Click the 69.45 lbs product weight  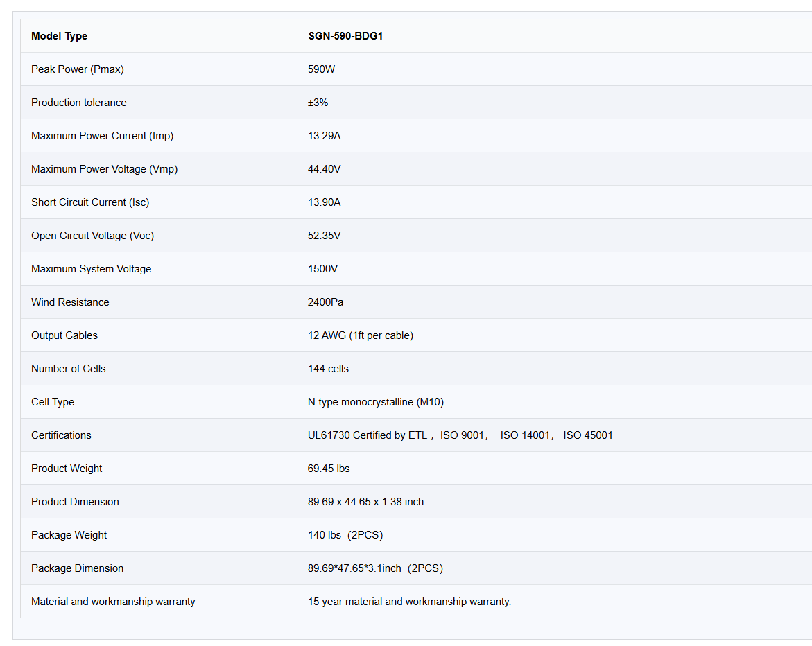click(329, 469)
